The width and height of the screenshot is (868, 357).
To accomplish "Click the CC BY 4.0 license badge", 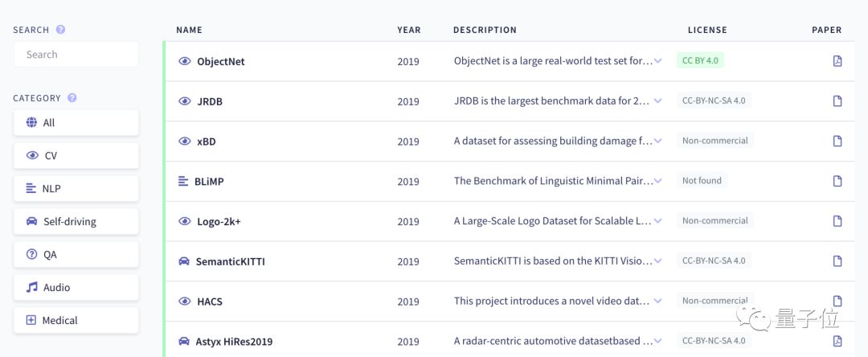I will click(x=700, y=60).
